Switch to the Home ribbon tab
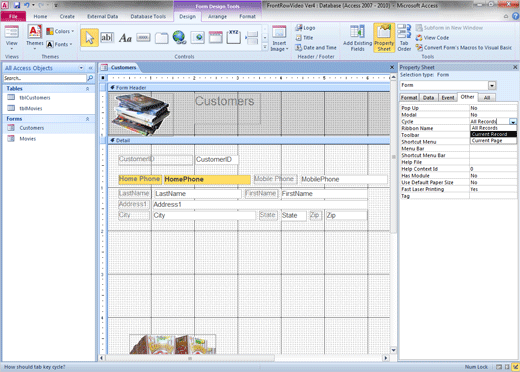Viewport: 520px width, 372px height. [40, 16]
